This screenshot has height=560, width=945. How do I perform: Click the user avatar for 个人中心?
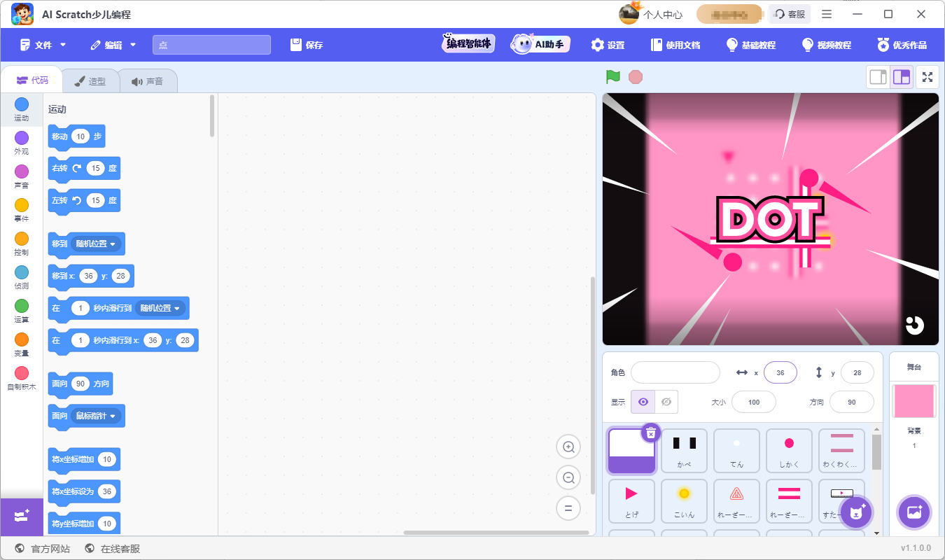click(x=629, y=14)
